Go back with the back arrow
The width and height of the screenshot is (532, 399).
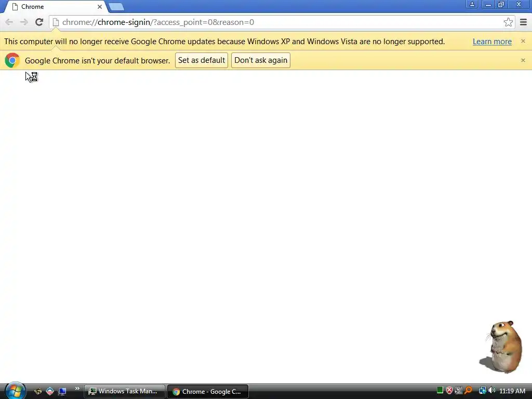pos(9,22)
